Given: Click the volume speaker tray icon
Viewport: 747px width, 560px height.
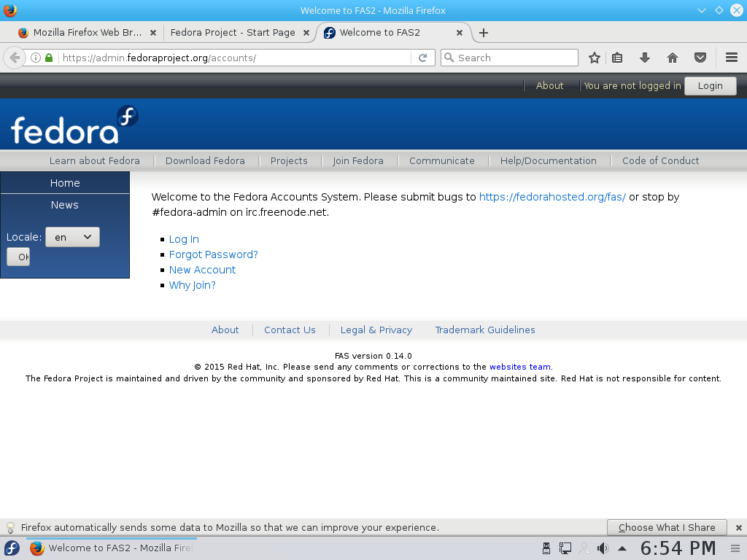Looking at the screenshot, I should pos(603,548).
